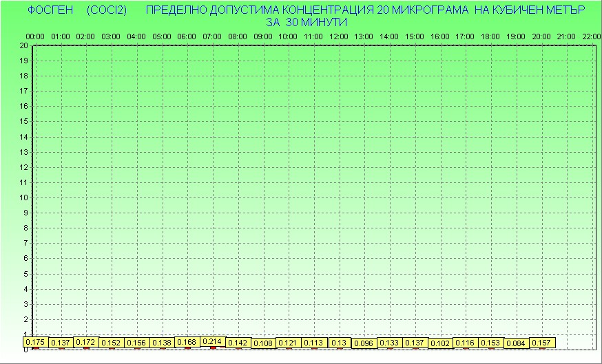Select the 0.168 data value label
602x364 pixels.
(x=187, y=342)
